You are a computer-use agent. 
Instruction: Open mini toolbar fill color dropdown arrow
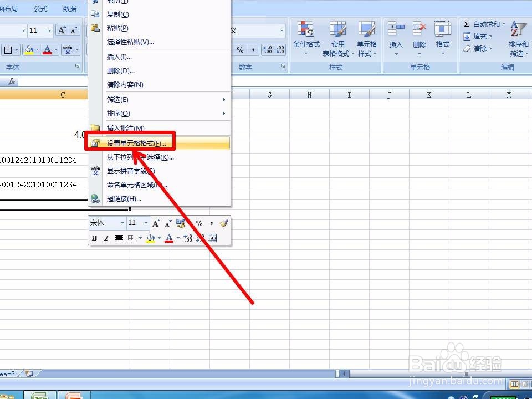159,238
